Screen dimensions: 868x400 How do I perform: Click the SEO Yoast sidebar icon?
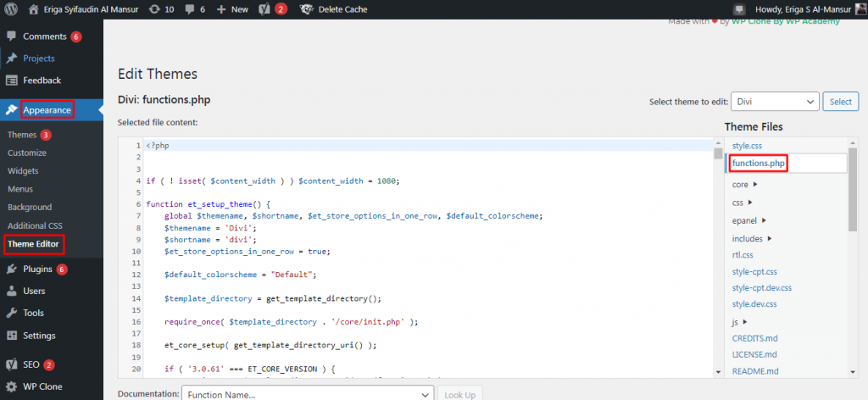pos(11,364)
